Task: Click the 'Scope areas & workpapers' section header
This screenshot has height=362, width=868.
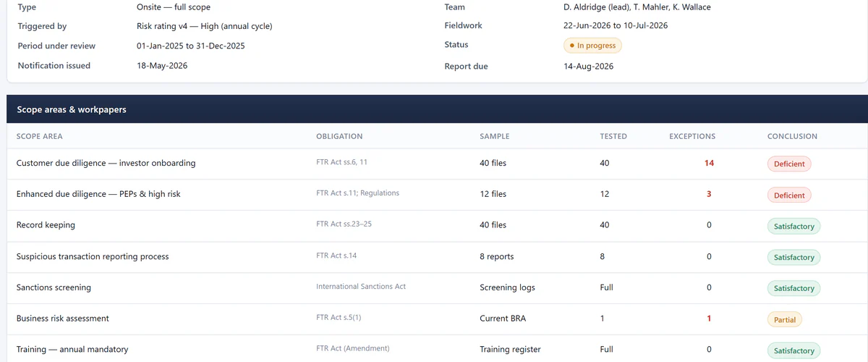Action: pos(437,110)
